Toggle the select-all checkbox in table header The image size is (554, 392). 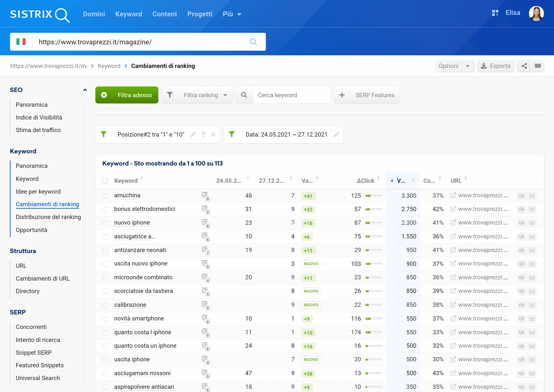(x=105, y=181)
